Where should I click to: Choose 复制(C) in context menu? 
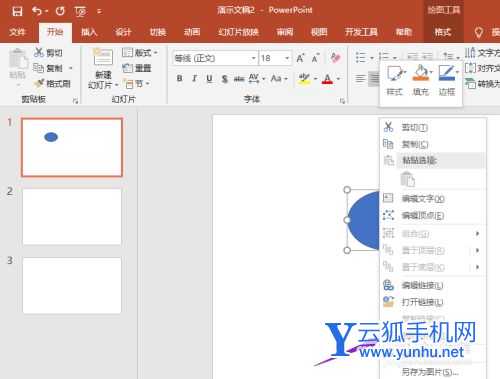[433, 144]
